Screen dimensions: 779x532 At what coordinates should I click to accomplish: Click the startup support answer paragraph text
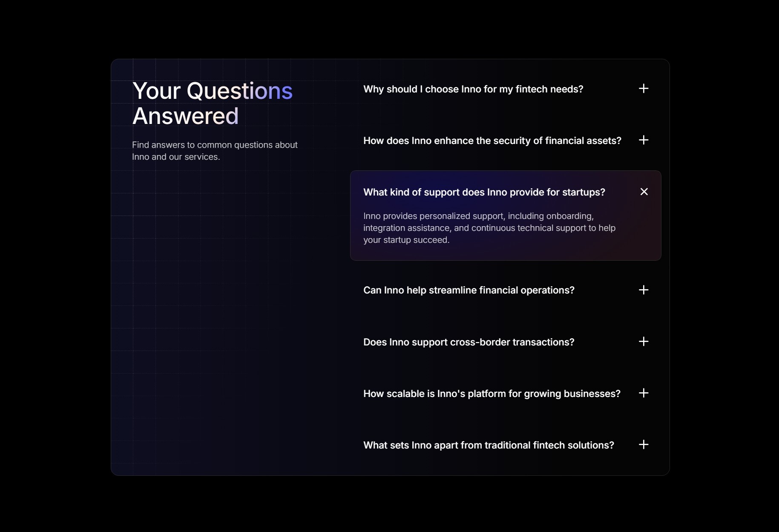click(489, 228)
